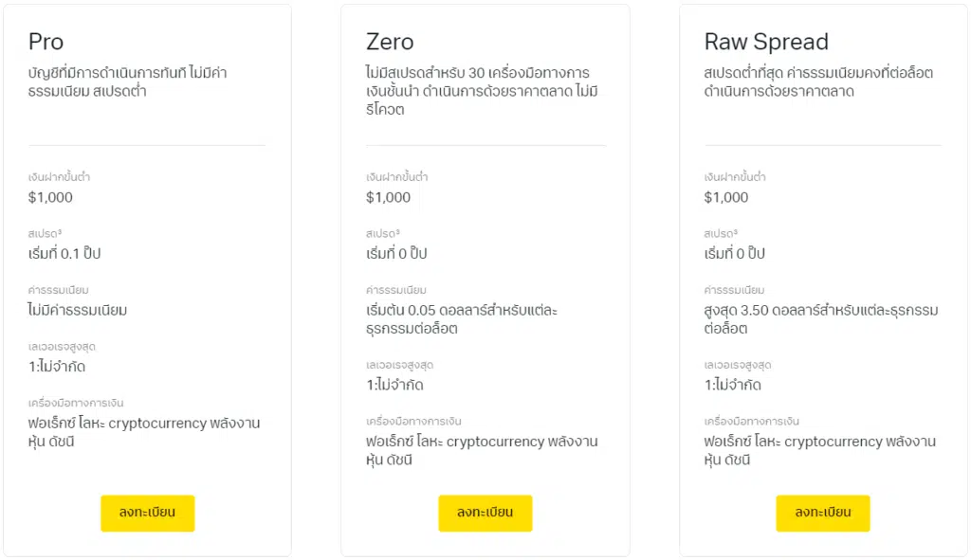Click the สเปรด footnote 3 in Zero card
This screenshot has height=560, width=971.
click(x=397, y=231)
